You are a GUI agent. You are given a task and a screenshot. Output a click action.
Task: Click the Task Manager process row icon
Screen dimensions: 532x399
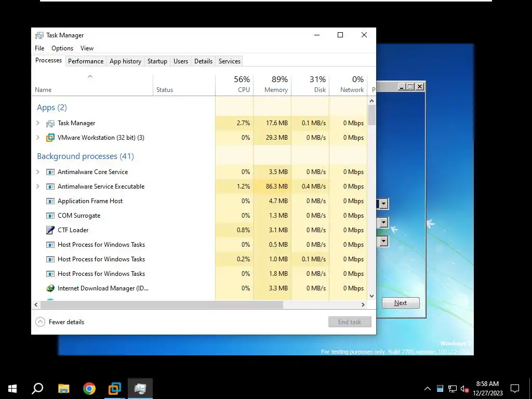click(50, 123)
